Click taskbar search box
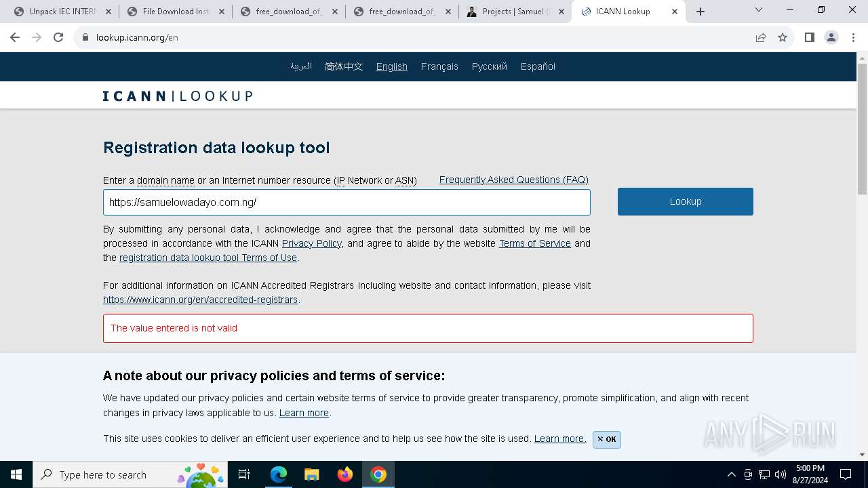 click(x=130, y=474)
